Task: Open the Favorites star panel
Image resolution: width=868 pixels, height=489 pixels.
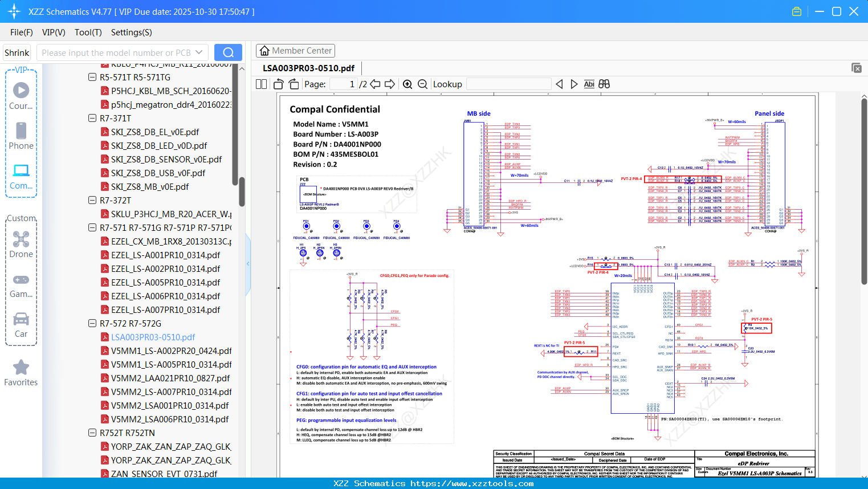Action: pos(21,373)
